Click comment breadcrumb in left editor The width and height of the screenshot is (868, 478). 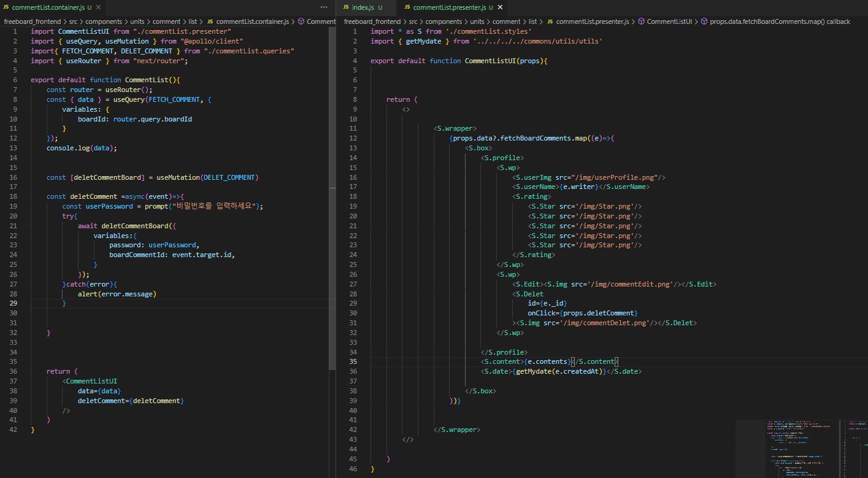pos(167,21)
